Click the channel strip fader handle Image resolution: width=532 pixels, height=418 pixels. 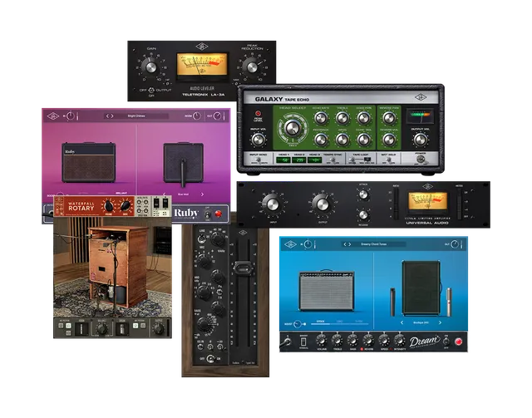coord(242,268)
